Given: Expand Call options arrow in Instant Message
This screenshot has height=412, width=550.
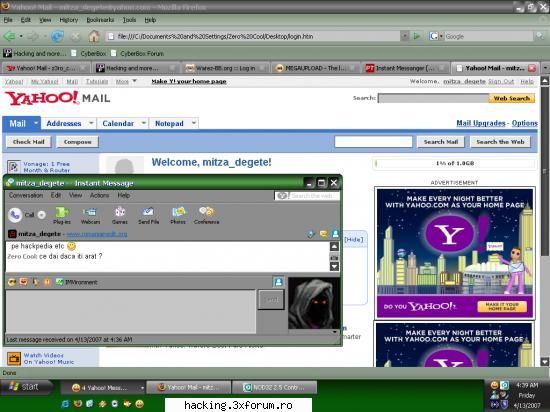Looking at the screenshot, I should 42,215.
